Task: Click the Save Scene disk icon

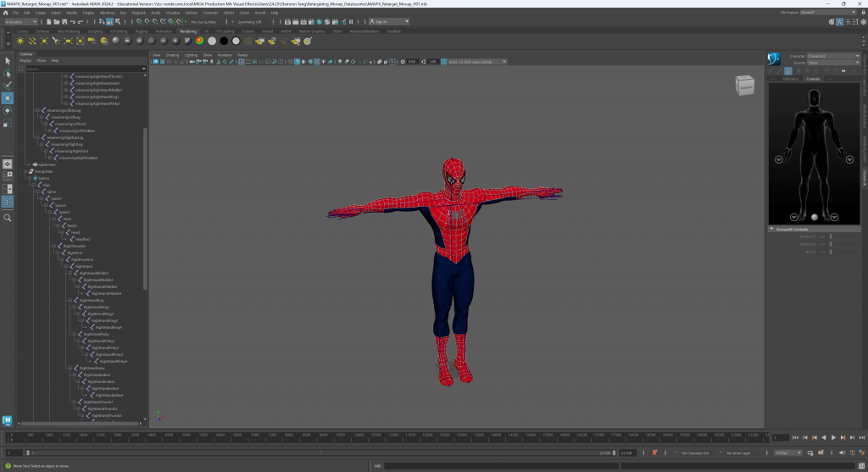Action: pyautogui.click(x=64, y=22)
